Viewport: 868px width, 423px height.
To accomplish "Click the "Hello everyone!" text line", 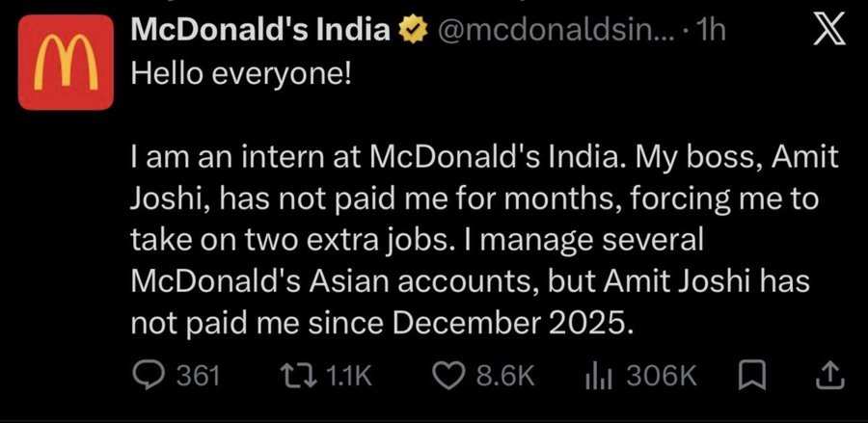I will [x=241, y=73].
